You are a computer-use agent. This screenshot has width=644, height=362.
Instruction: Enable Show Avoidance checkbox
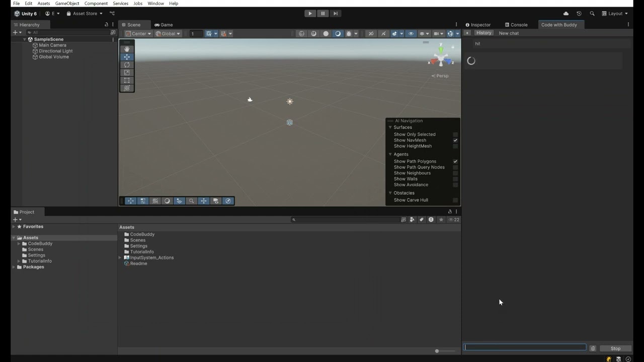point(455,185)
